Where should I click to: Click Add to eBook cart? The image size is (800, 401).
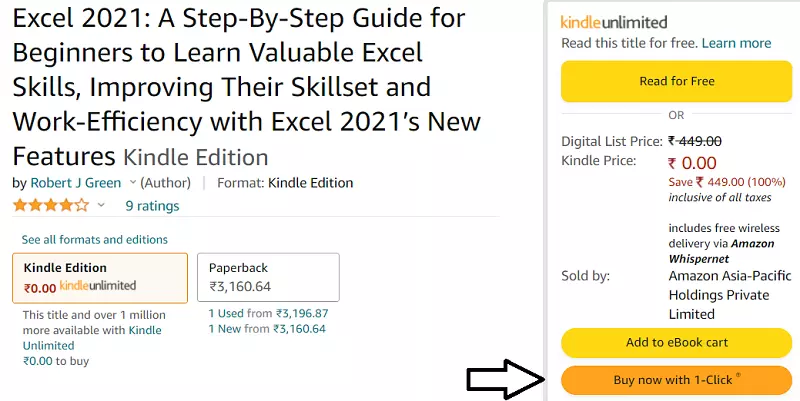(677, 342)
